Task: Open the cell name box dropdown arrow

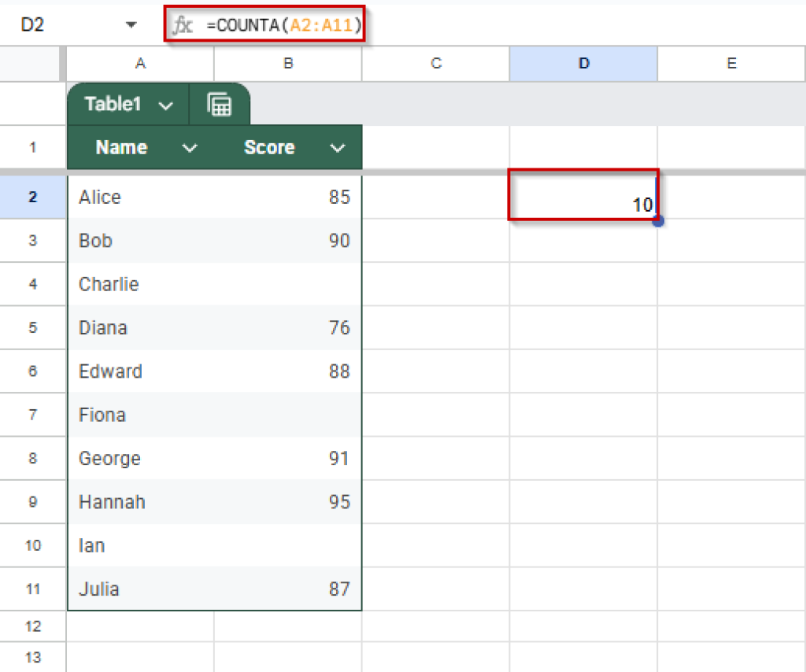Action: click(x=131, y=25)
